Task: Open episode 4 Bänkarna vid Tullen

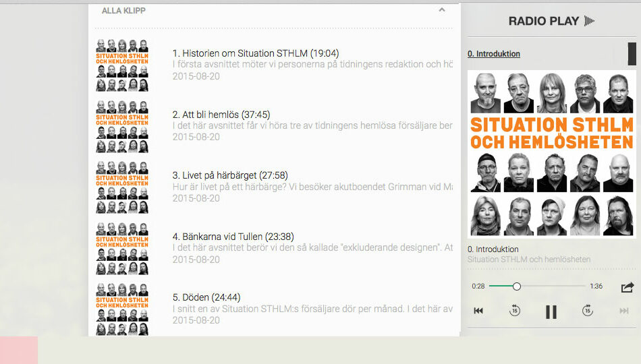Action: [233, 237]
